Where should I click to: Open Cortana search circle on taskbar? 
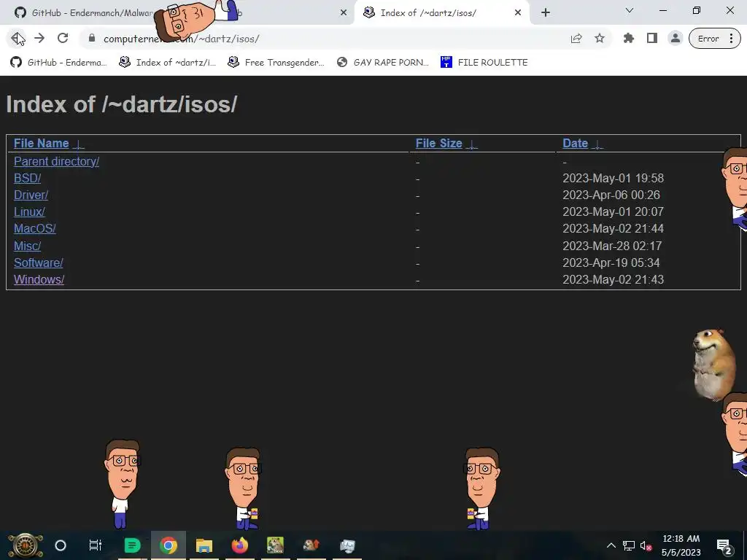(x=61, y=545)
